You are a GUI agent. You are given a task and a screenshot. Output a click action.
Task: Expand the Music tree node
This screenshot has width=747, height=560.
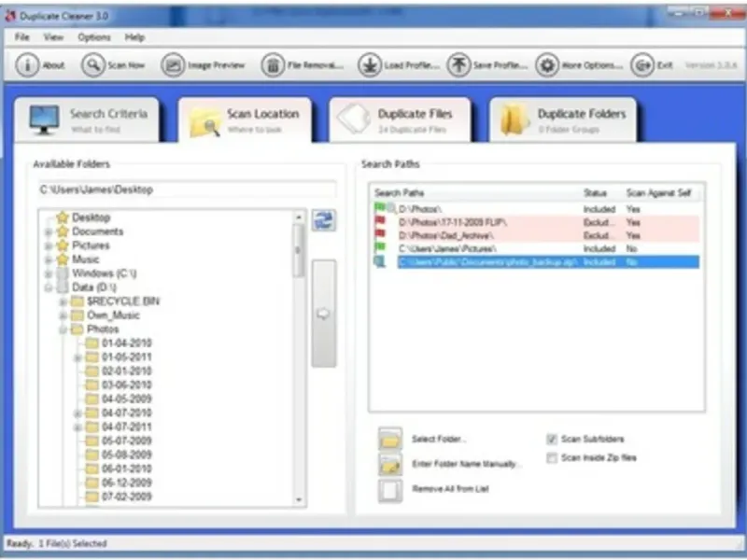(x=49, y=259)
